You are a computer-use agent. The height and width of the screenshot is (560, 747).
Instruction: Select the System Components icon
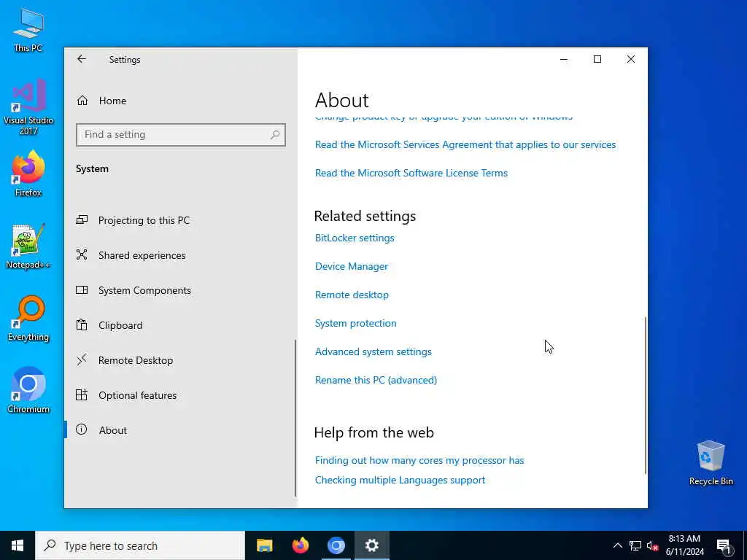[x=82, y=290]
